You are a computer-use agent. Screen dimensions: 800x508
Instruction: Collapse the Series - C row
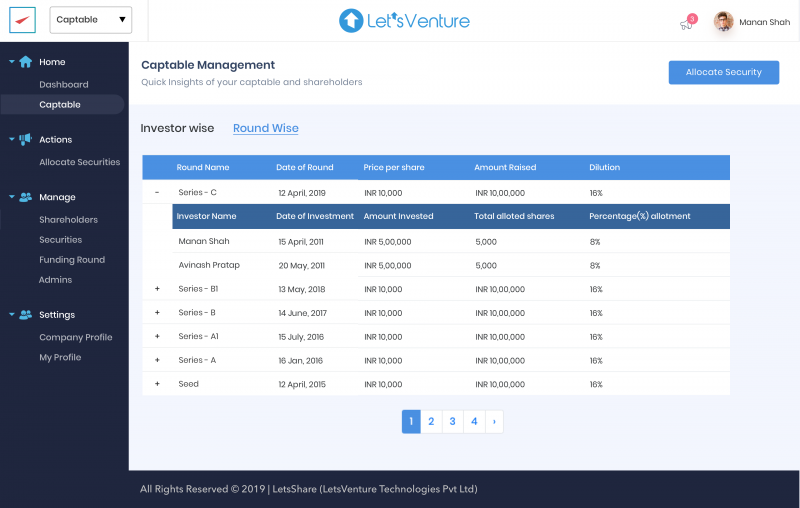point(157,192)
